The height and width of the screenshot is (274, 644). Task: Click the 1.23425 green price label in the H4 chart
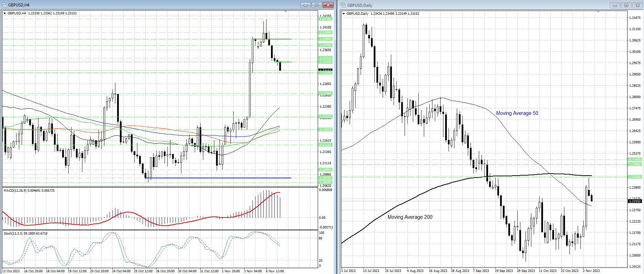pos(325,58)
